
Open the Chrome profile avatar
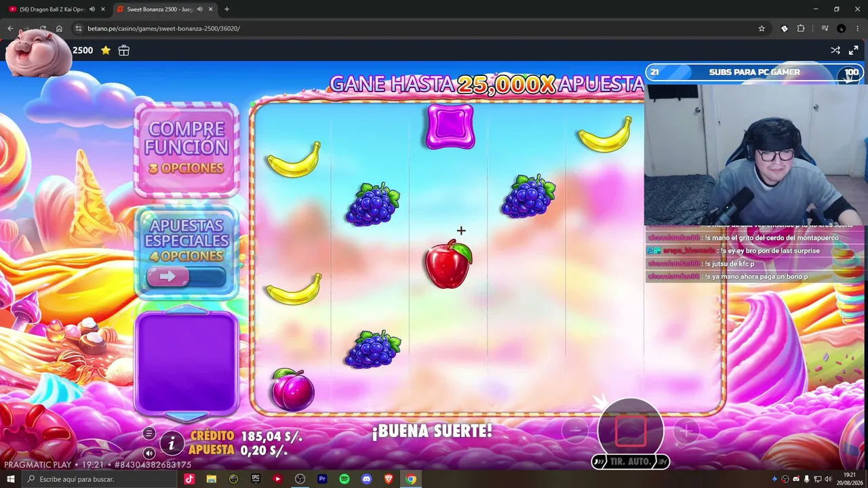[842, 28]
